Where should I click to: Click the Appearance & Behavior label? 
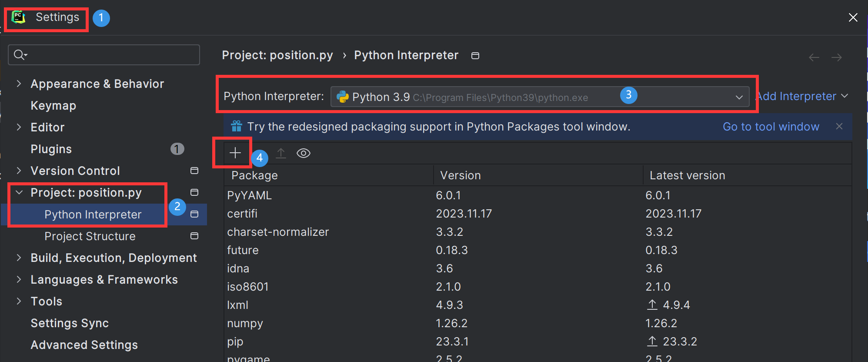tap(97, 84)
